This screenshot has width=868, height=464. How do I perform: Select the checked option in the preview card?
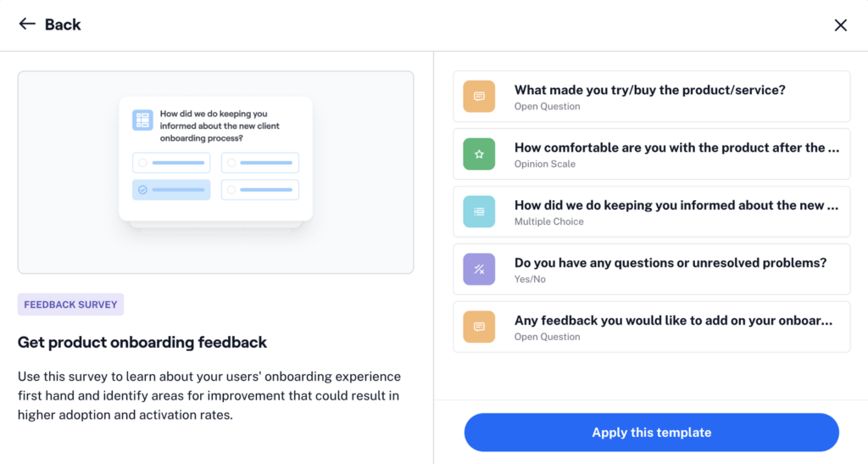(x=171, y=190)
